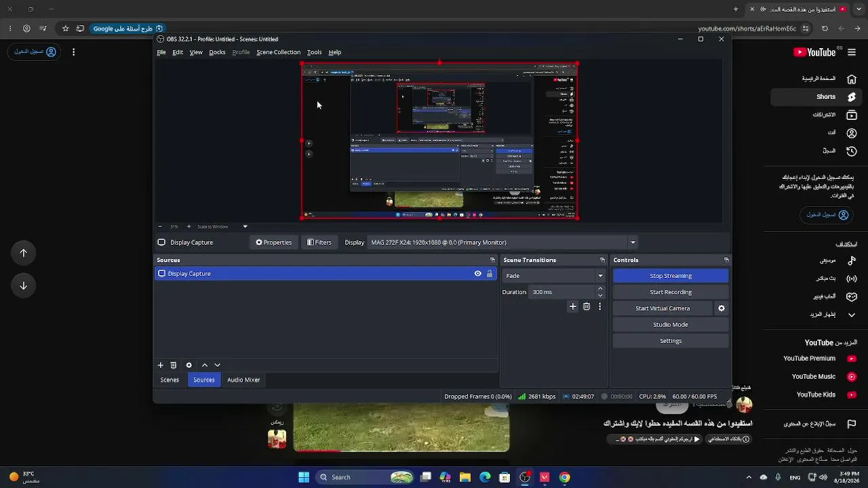The image size is (868, 488).
Task: Float the Controls dock panel
Action: [x=726, y=260]
